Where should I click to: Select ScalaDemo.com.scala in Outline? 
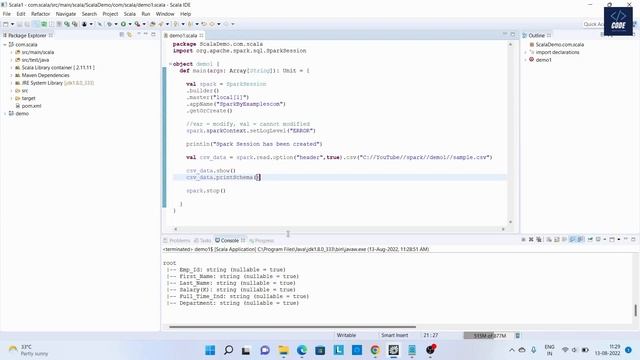point(560,44)
